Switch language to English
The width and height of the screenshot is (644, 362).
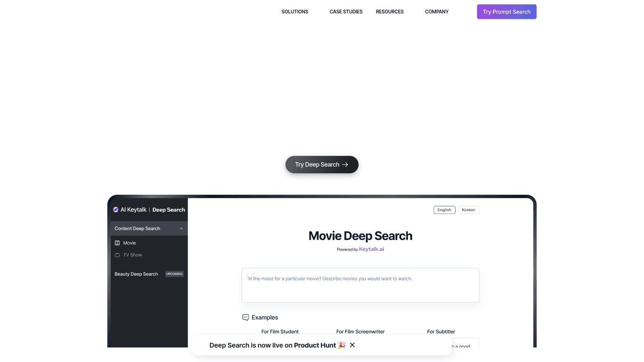444,210
